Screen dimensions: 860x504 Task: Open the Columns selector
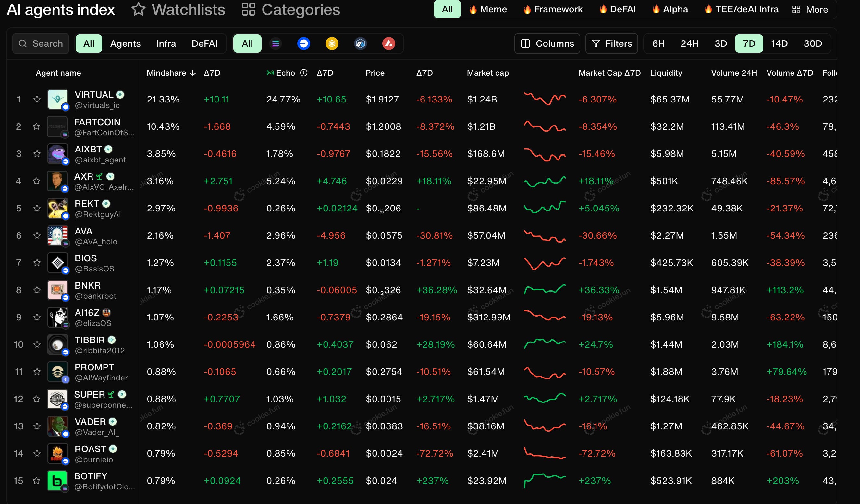click(547, 44)
